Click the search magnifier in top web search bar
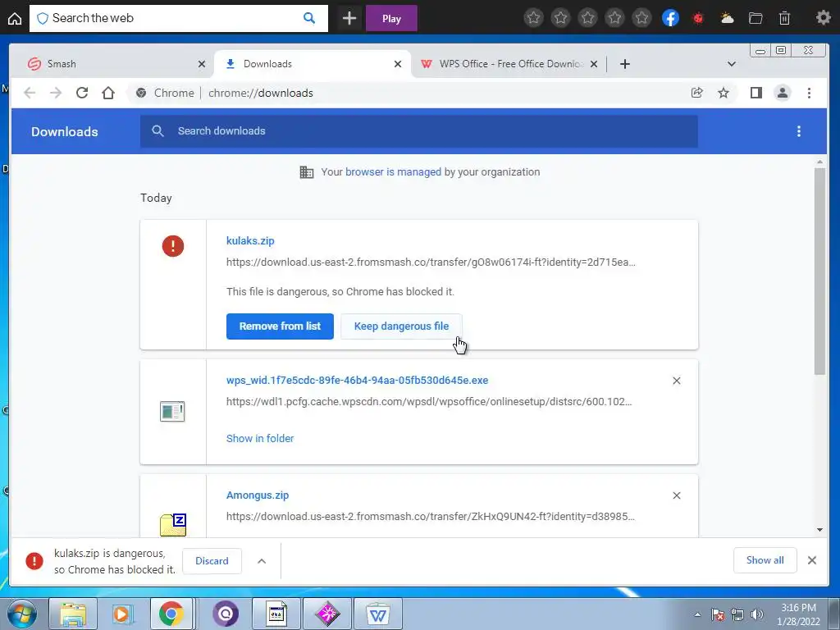This screenshot has height=630, width=840. pos(309,18)
